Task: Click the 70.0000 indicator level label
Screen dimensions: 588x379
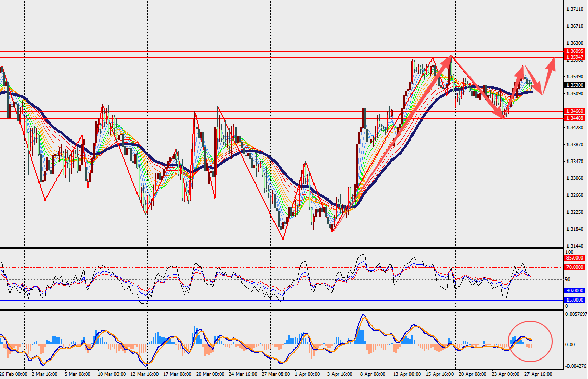Action: (x=575, y=267)
